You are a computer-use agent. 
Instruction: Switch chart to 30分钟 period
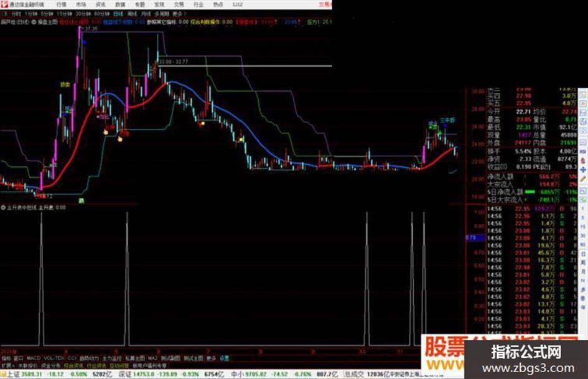[x=83, y=14]
